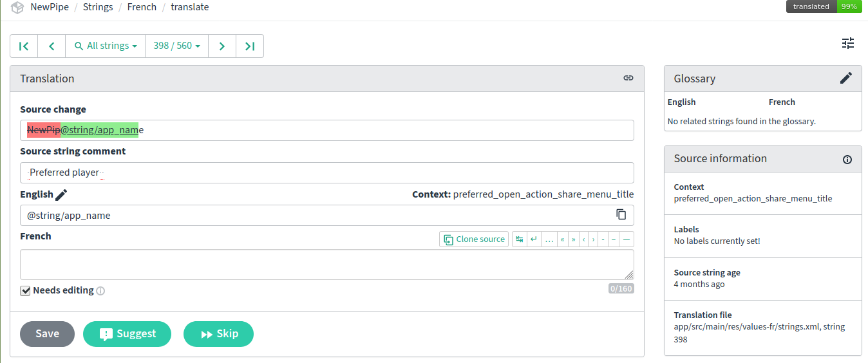Copy the English source text

(x=621, y=215)
